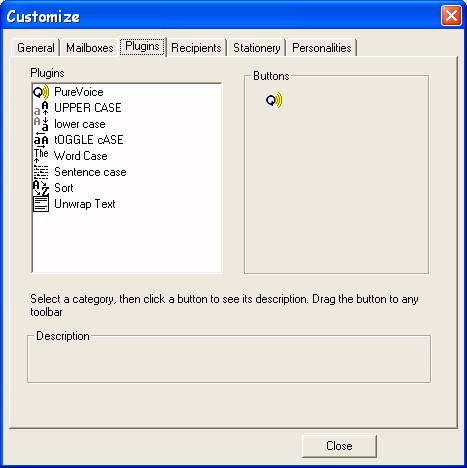Select the Plugins tab
The width and height of the screenshot is (467, 468).
[142, 46]
